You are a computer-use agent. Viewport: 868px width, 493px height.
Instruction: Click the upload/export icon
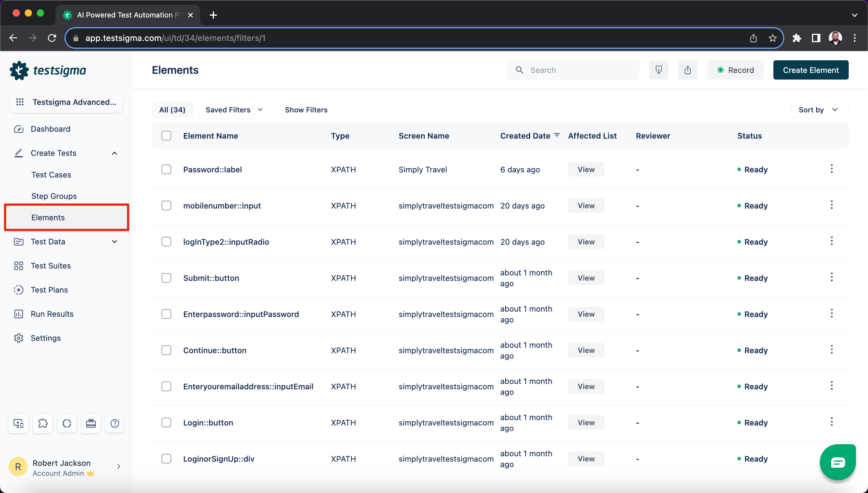(687, 70)
